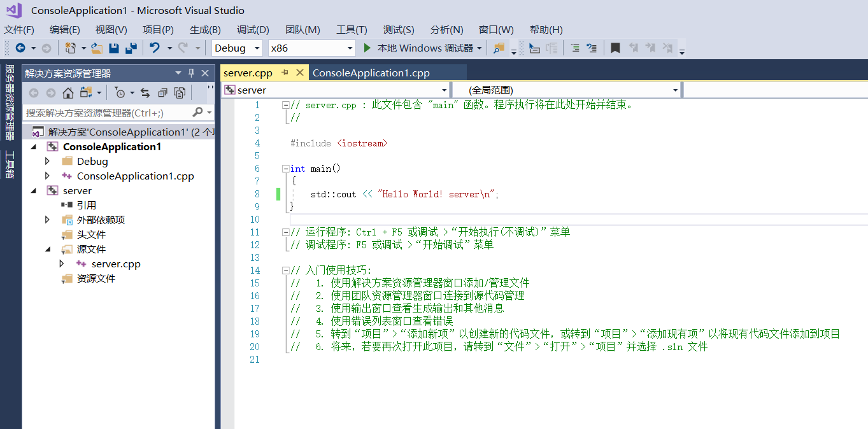The width and height of the screenshot is (868, 429).
Task: Click the Save All toolbar icon
Action: click(131, 48)
